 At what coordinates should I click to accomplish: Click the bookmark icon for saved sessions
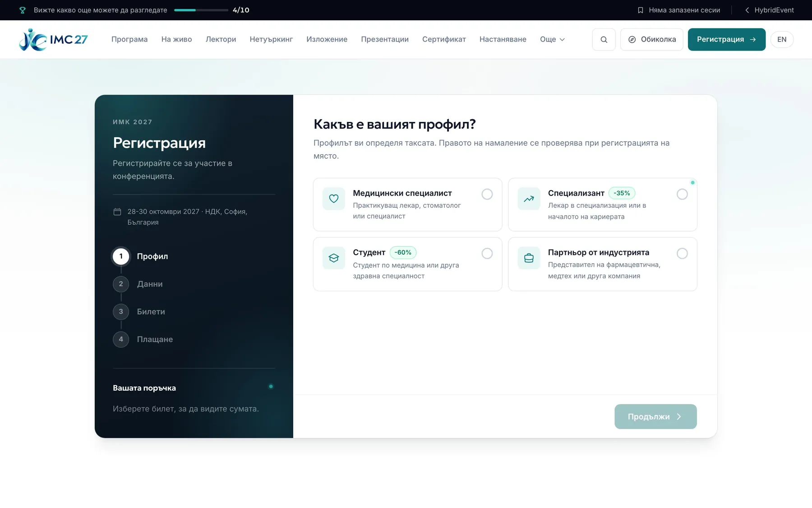(640, 10)
